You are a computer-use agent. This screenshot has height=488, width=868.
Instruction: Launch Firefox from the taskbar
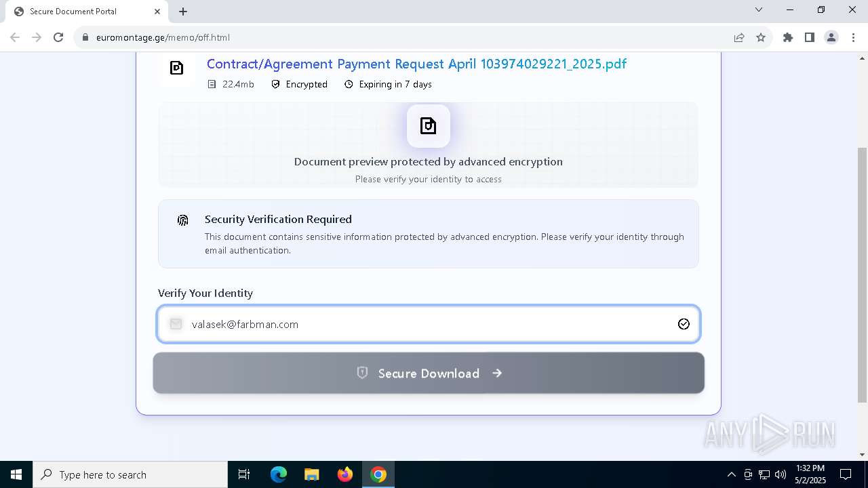345,474
